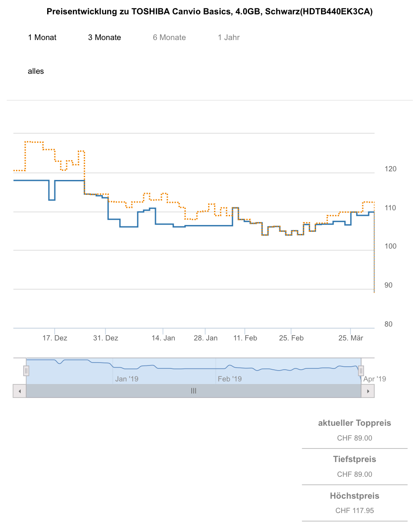
Task: Show the full history with "alles"
Action: [36, 71]
